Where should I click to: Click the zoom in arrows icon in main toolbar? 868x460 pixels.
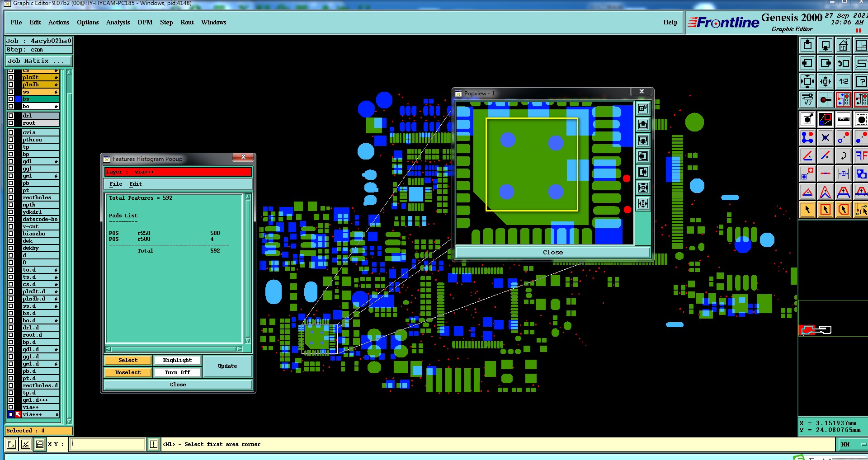(x=807, y=82)
